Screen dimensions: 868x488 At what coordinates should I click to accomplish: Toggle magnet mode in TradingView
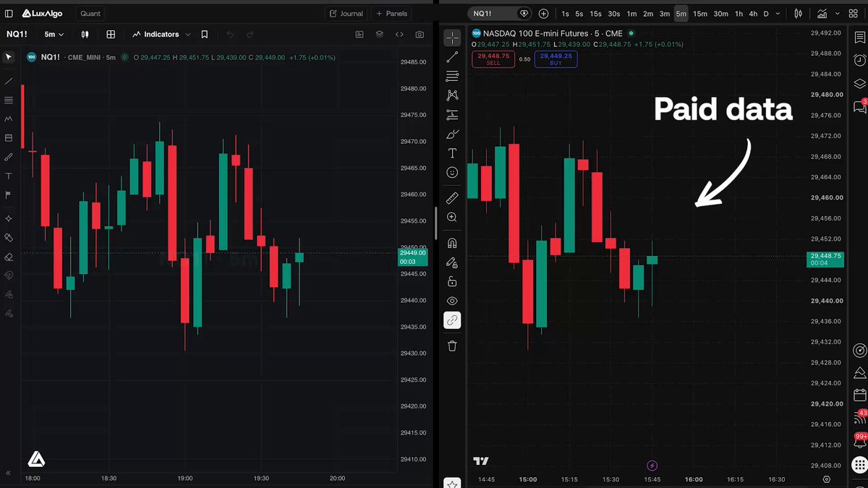[452, 243]
